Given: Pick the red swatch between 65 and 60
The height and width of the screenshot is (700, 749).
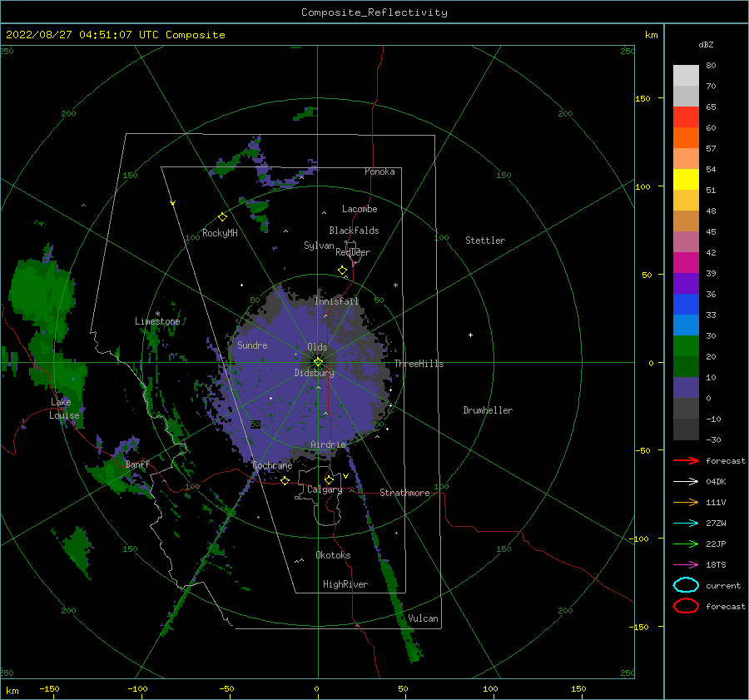Looking at the screenshot, I should 686,117.
